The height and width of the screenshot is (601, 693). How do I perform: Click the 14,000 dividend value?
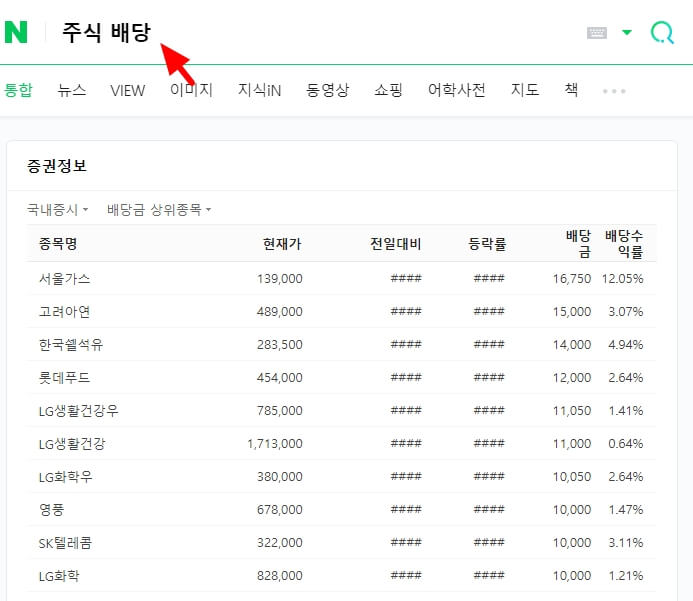tap(572, 345)
